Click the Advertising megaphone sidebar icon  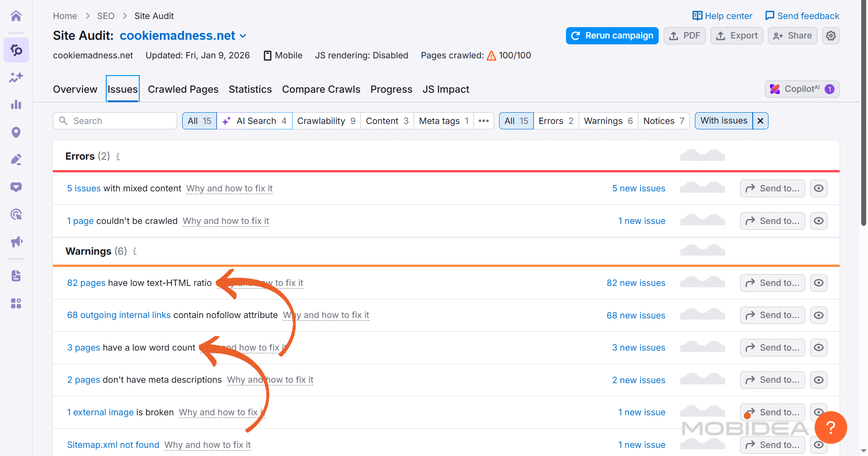coord(16,242)
